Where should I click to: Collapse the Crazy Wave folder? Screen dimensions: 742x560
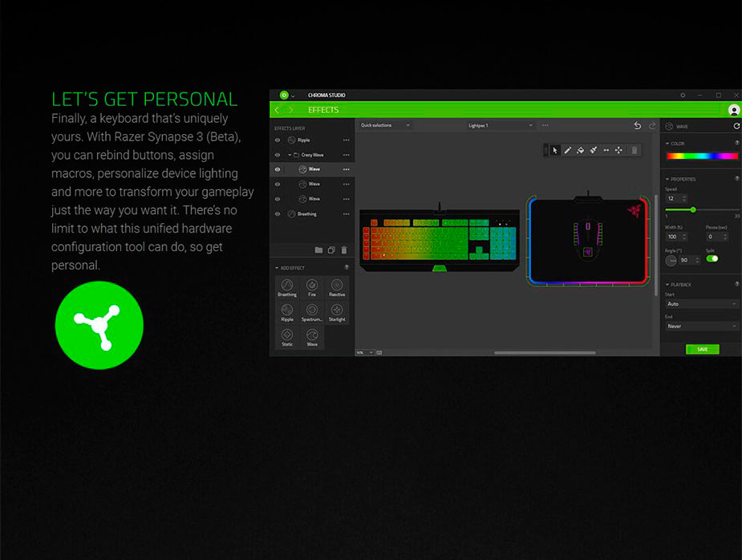289,155
